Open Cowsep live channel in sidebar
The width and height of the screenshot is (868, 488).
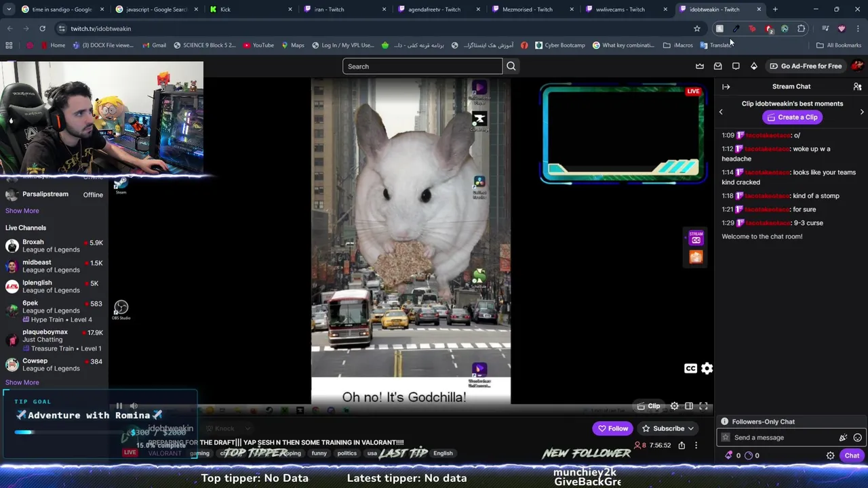point(54,365)
